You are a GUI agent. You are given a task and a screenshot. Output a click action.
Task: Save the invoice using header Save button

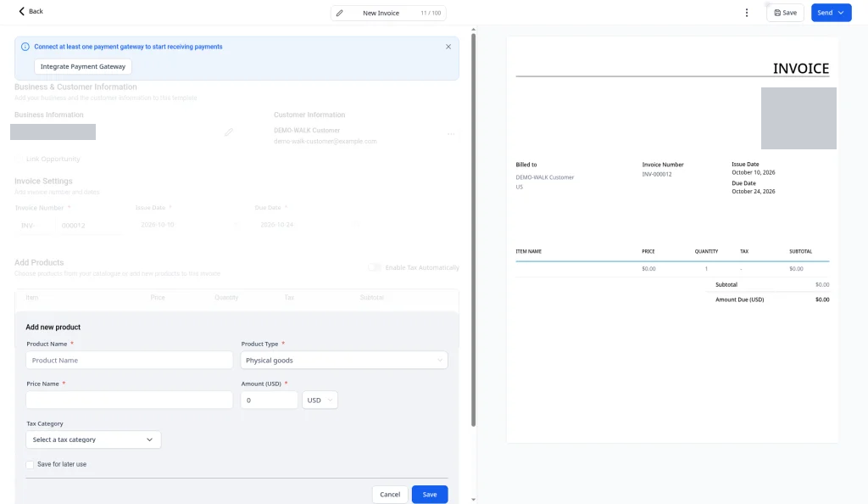tap(785, 13)
